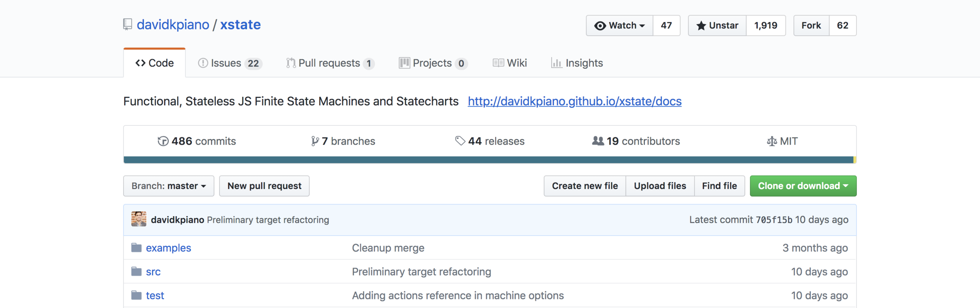This screenshot has width=980, height=308.
Task: Open the xstate docs URL link
Action: pyautogui.click(x=574, y=101)
